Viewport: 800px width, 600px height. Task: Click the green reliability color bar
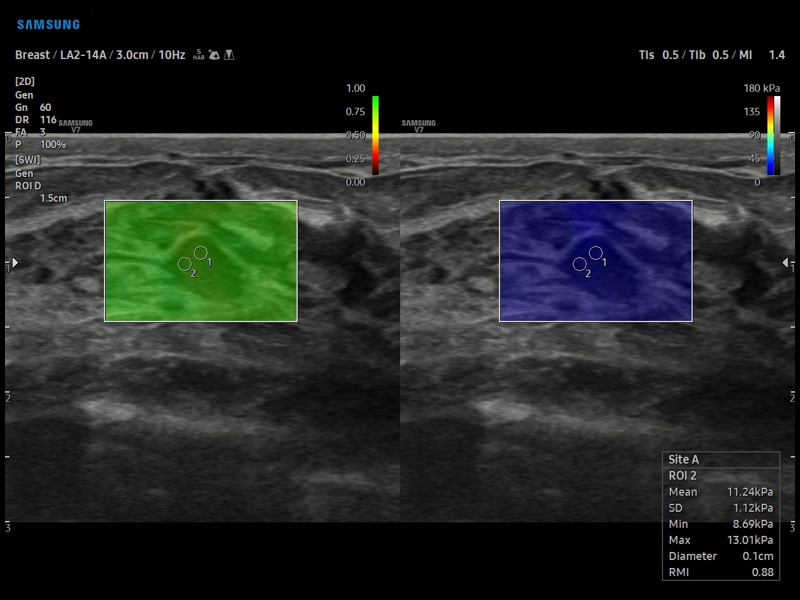pyautogui.click(x=375, y=135)
